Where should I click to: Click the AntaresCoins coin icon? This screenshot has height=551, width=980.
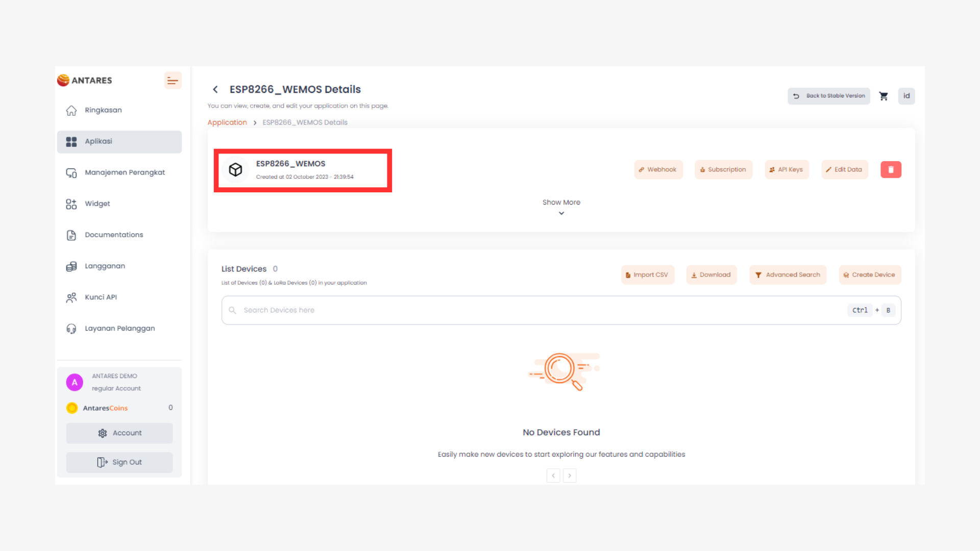(x=72, y=408)
